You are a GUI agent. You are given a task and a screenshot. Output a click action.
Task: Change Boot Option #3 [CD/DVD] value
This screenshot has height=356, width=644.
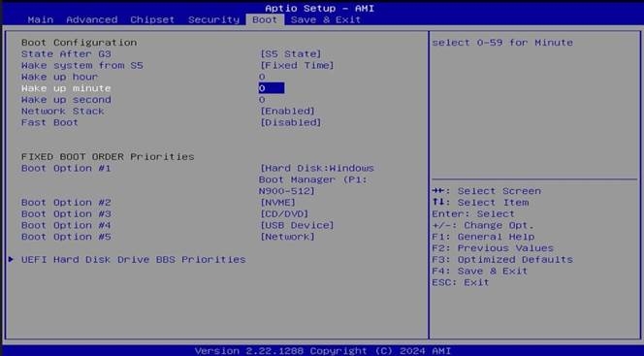point(284,214)
